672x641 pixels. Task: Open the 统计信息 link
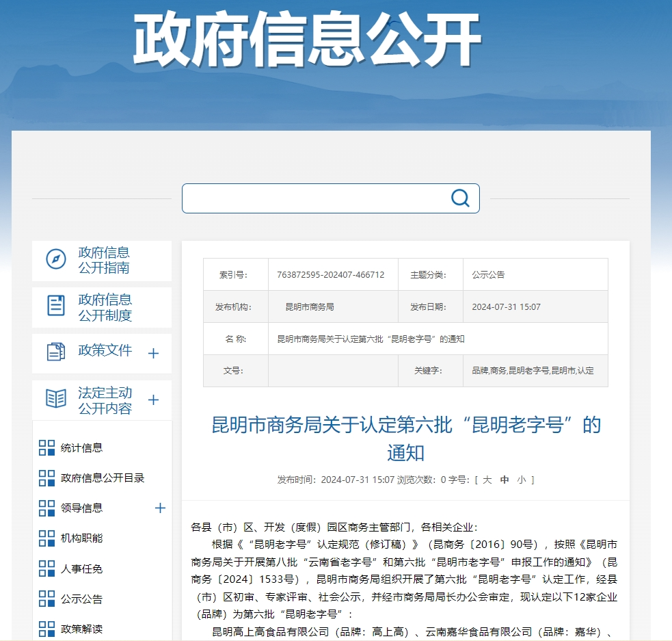(x=82, y=448)
